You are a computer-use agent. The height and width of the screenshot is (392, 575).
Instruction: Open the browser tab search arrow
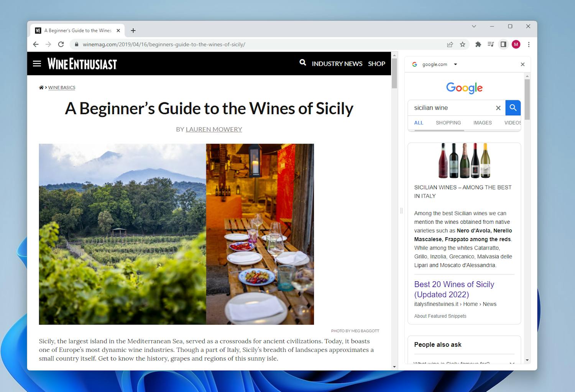tap(474, 26)
